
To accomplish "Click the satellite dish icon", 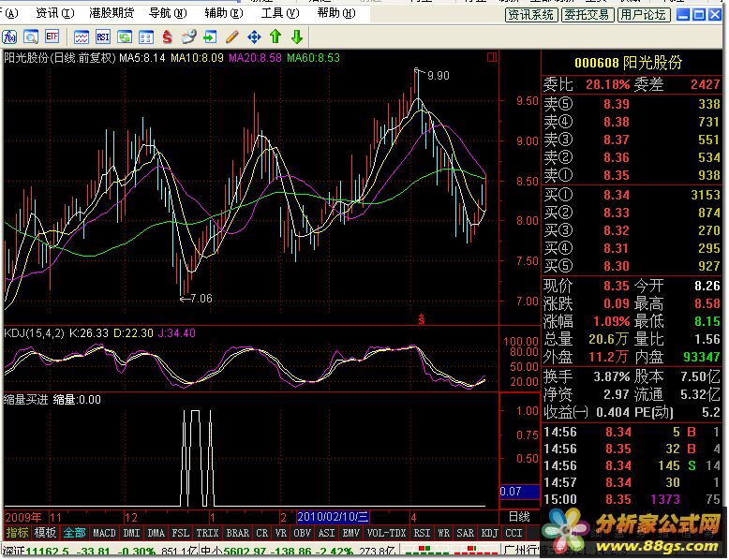I will pyautogui.click(x=188, y=37).
